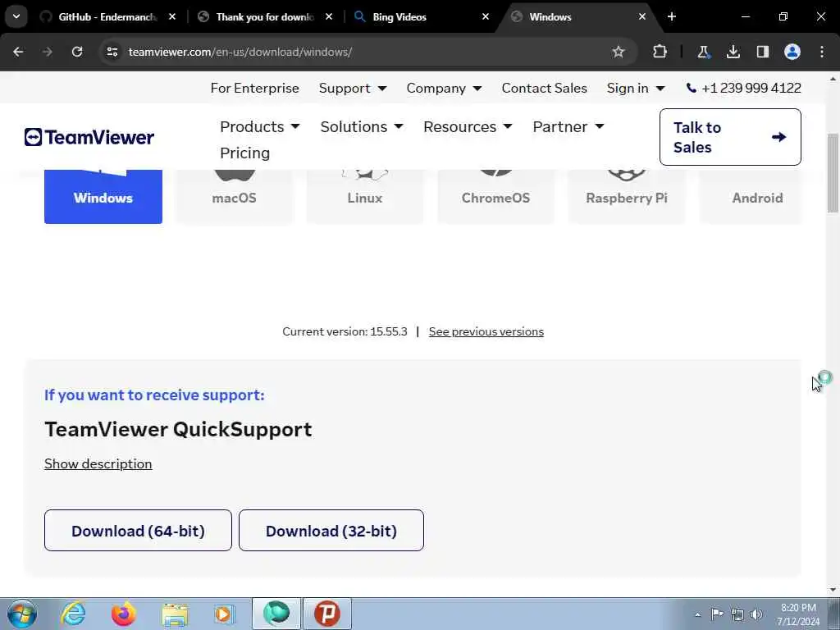The image size is (840, 630).
Task: Close the GitHub tab
Action: tap(172, 16)
